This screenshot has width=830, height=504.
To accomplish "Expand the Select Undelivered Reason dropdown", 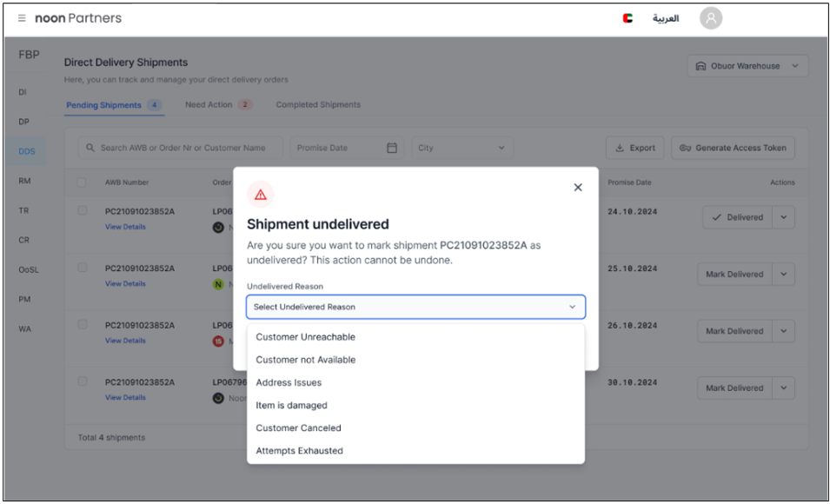I will (x=415, y=307).
